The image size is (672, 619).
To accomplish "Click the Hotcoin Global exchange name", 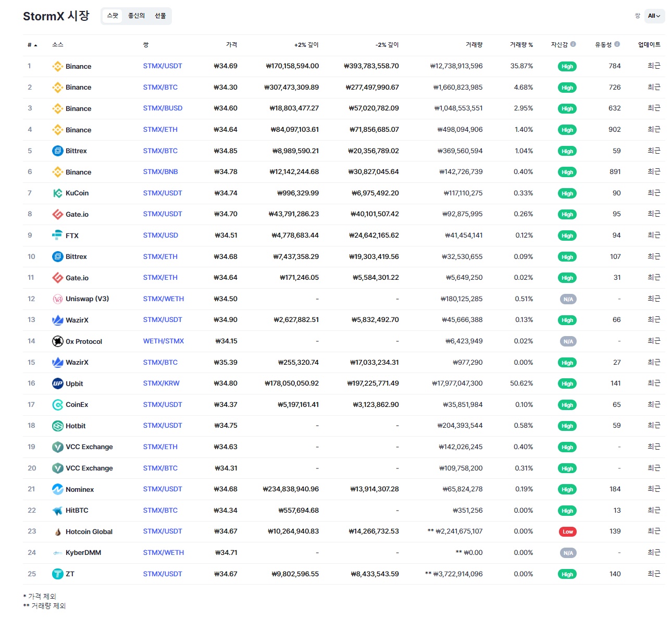I will pyautogui.click(x=89, y=531).
